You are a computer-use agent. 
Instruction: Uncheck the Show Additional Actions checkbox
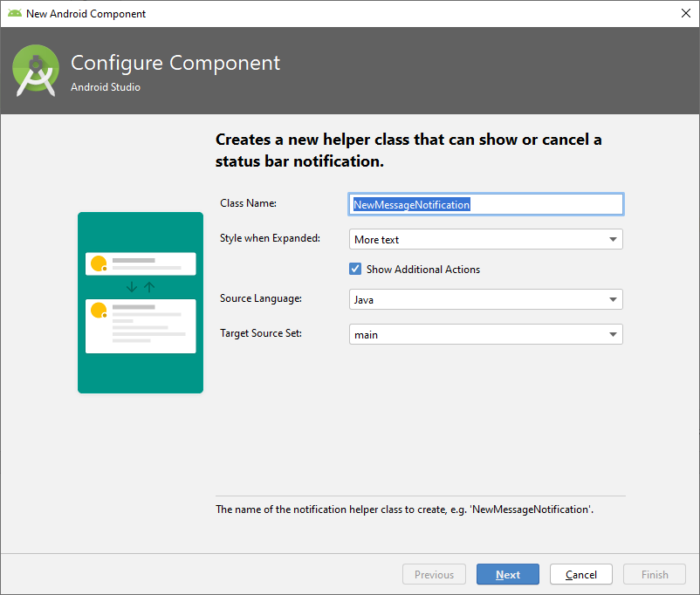[x=355, y=270]
